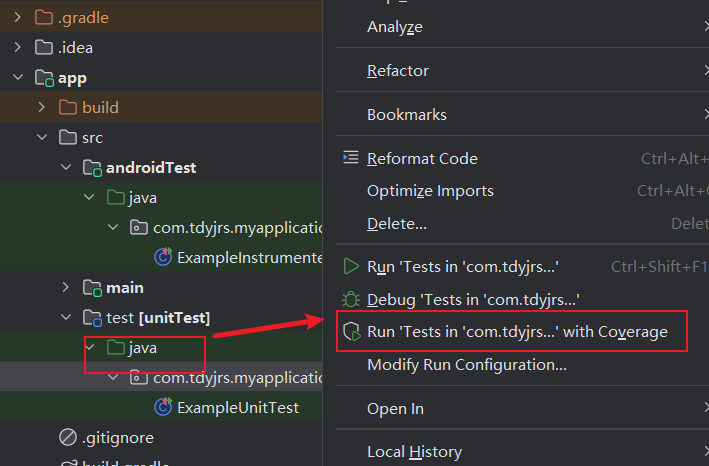Viewport: 709px width, 466px height.
Task: Click the .gitignore file icon
Action: click(68, 437)
